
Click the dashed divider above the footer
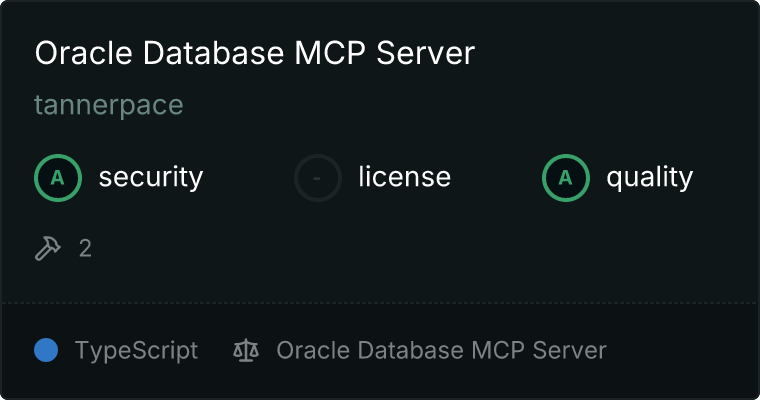380,302
